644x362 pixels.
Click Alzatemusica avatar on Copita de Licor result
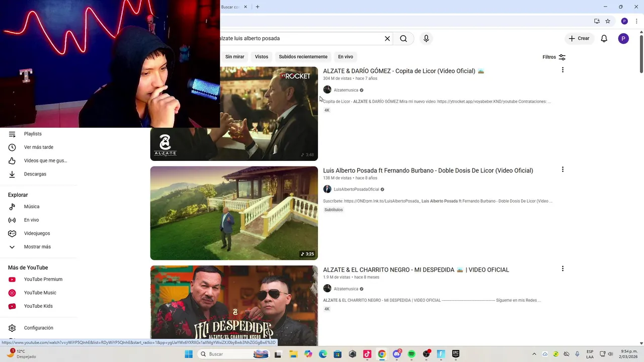(327, 89)
